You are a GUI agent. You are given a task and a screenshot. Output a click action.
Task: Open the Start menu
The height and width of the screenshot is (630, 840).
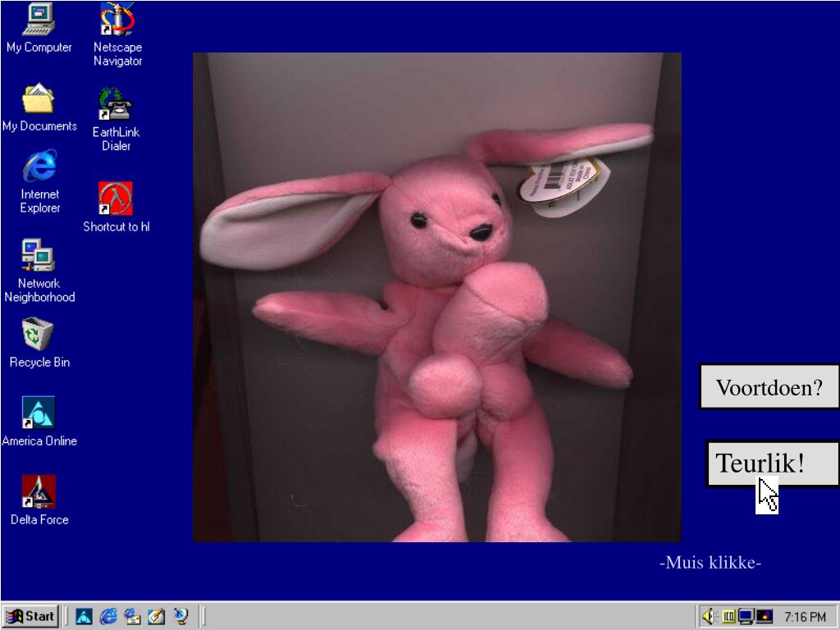tap(30, 617)
